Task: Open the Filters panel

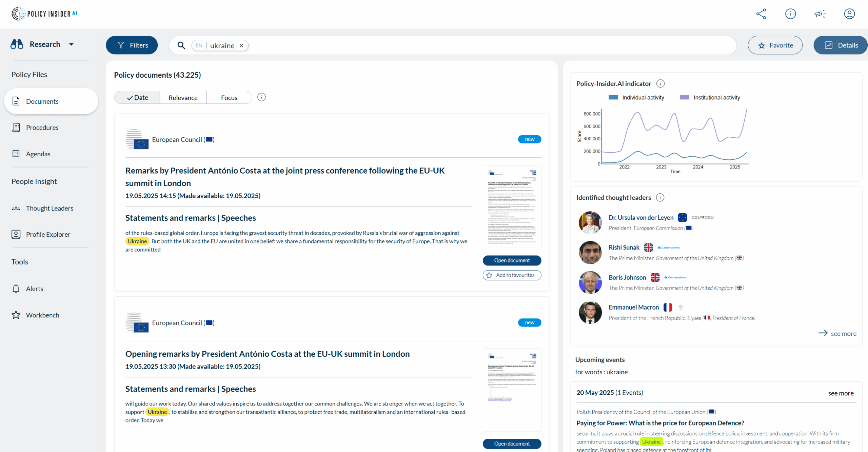Action: point(132,45)
